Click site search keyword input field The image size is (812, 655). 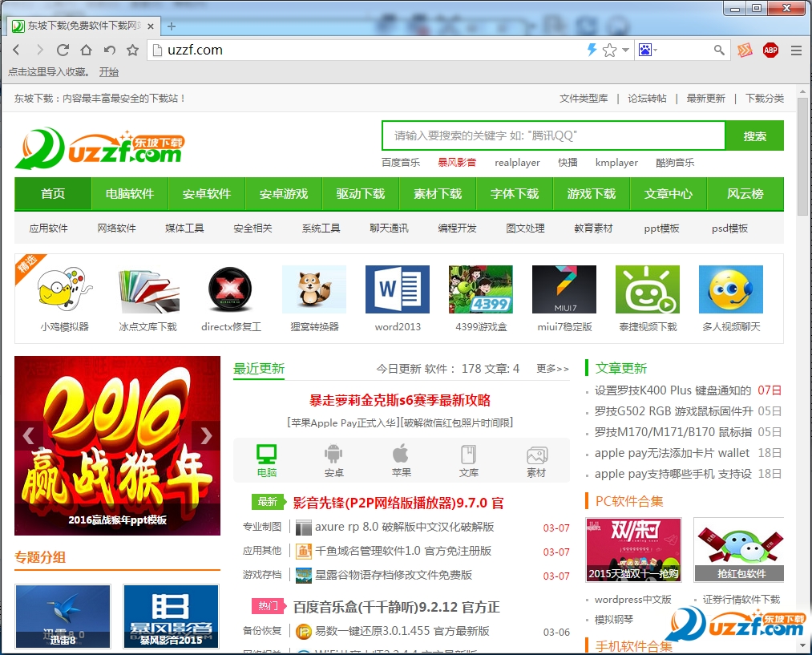pos(554,135)
